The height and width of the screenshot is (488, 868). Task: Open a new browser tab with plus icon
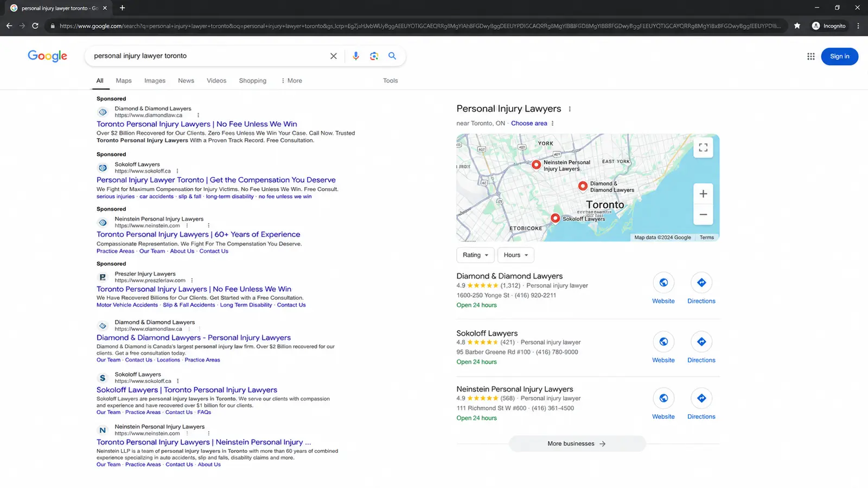tap(122, 8)
